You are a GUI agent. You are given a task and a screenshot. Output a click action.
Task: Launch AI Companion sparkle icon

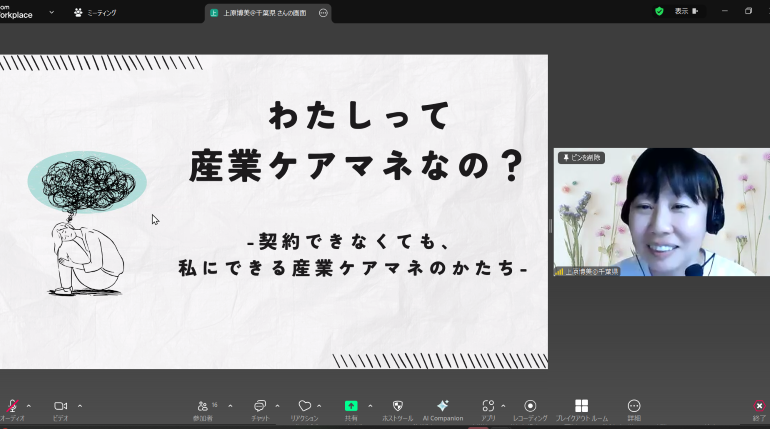coord(442,406)
